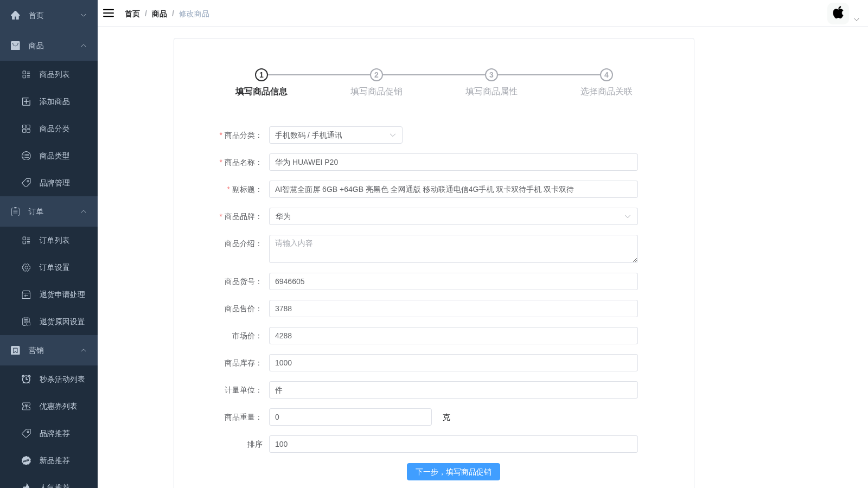Click the 退货原因设置 icon
868x488 pixels.
[x=26, y=322]
